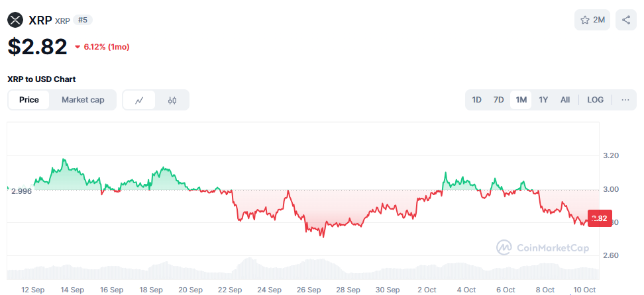Image resolution: width=644 pixels, height=295 pixels.
Task: Click the XRP coin logo icon
Action: [15, 20]
